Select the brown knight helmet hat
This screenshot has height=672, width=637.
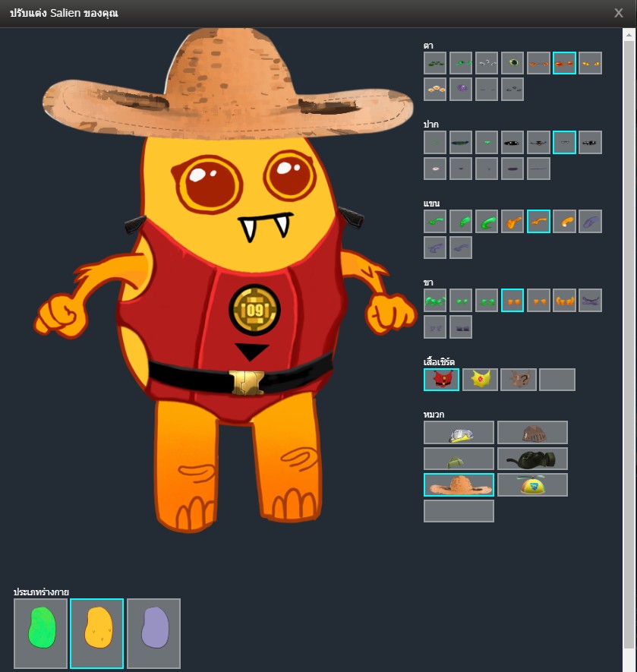point(532,432)
